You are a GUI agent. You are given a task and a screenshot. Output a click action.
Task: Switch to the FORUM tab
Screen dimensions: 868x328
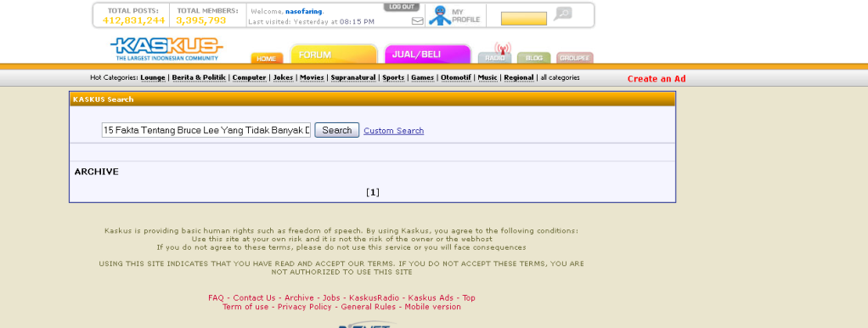(x=334, y=54)
